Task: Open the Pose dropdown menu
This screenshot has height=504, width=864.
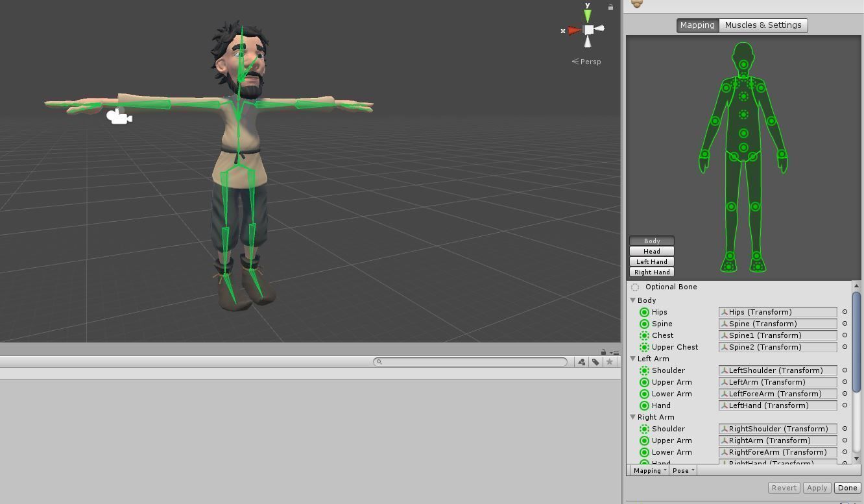Action: [x=683, y=470]
